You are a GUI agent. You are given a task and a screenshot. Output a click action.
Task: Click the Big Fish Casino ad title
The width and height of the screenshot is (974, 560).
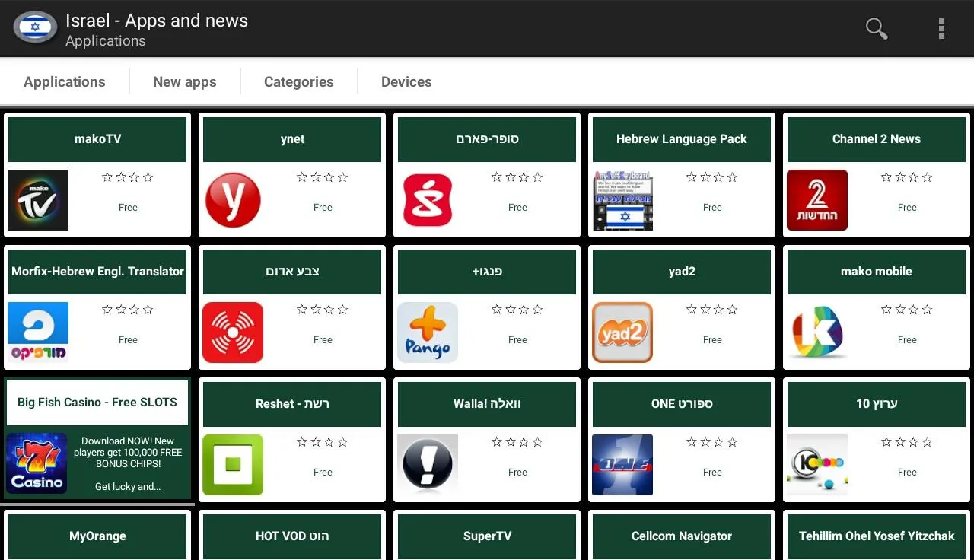tap(97, 402)
